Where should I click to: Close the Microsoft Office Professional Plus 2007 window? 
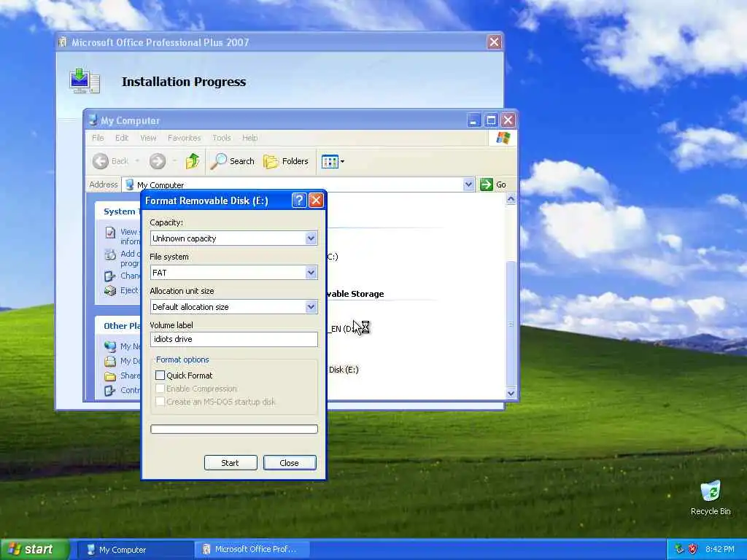[495, 42]
